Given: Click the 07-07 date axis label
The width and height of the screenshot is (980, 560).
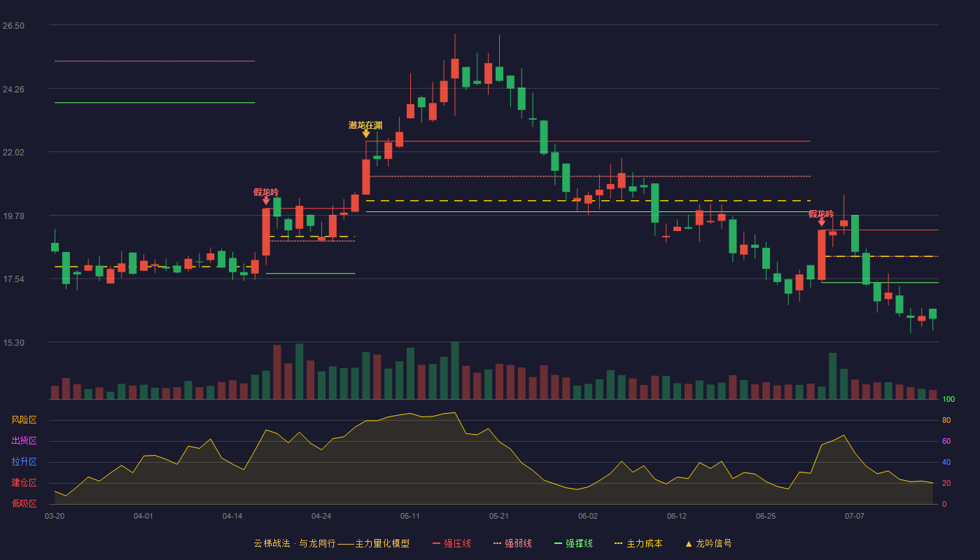Looking at the screenshot, I should coord(855,516).
